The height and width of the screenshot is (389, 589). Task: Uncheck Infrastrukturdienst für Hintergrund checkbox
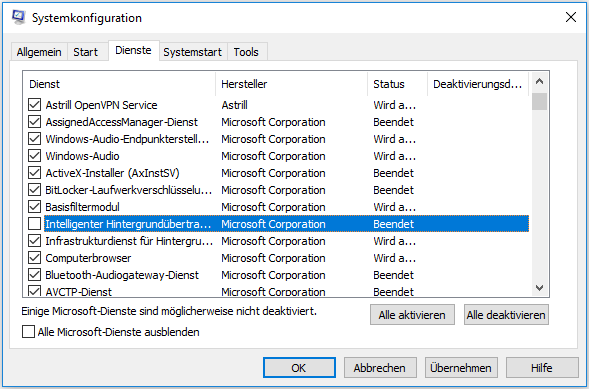click(35, 241)
